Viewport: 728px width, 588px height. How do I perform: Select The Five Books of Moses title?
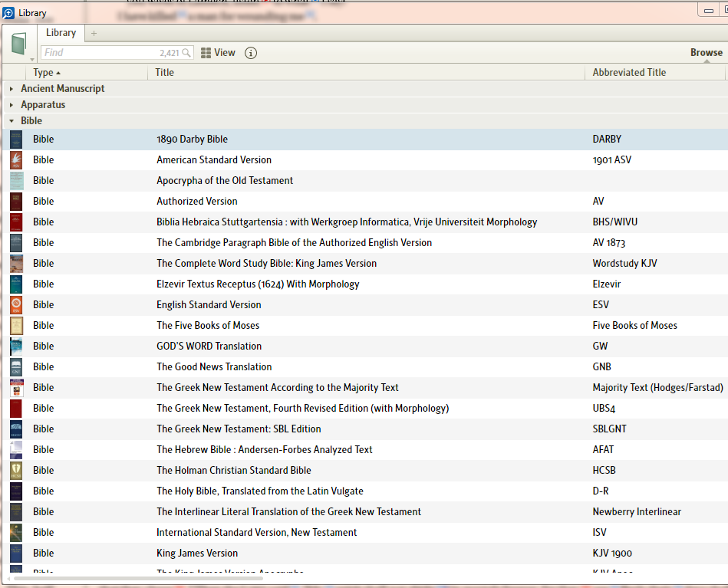pyautogui.click(x=208, y=325)
